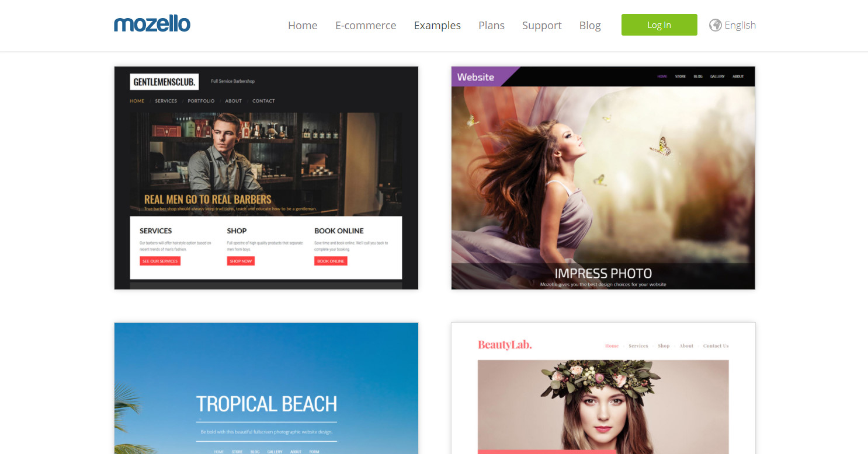Go to the Home menu item
This screenshot has height=454, width=868.
coord(303,25)
